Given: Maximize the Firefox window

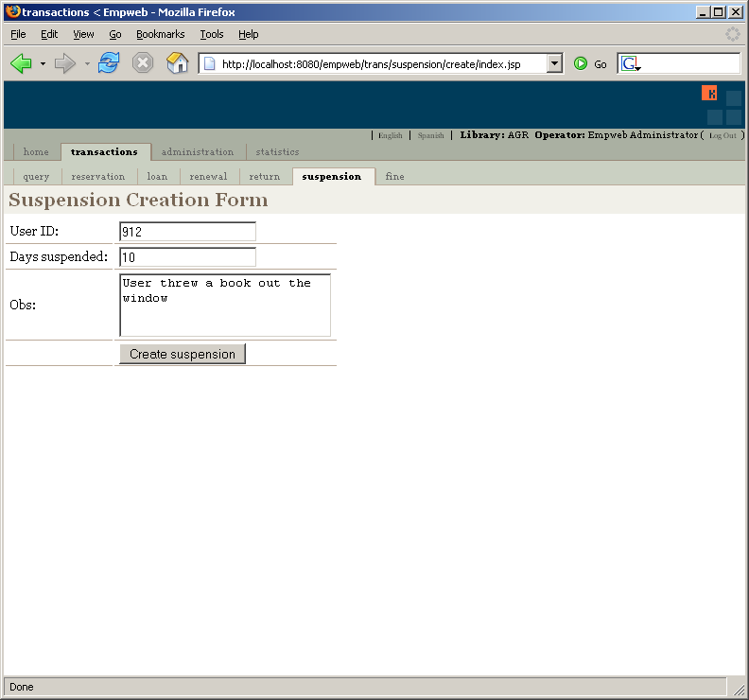Looking at the screenshot, I should click(x=718, y=12).
